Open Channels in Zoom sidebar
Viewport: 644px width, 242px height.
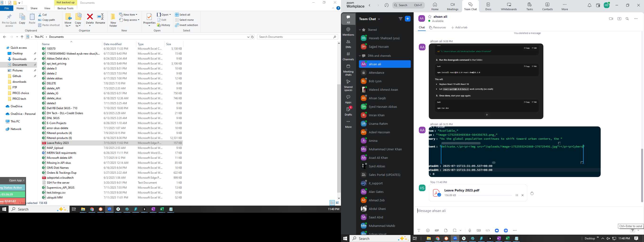point(348,56)
